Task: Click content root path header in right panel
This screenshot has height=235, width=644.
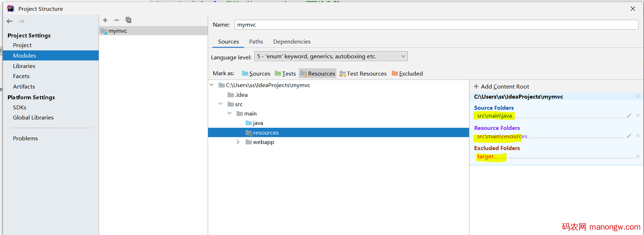Action: [518, 96]
